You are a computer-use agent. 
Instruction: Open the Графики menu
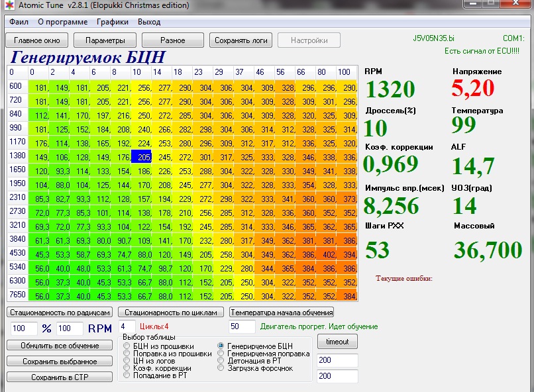pos(113,22)
